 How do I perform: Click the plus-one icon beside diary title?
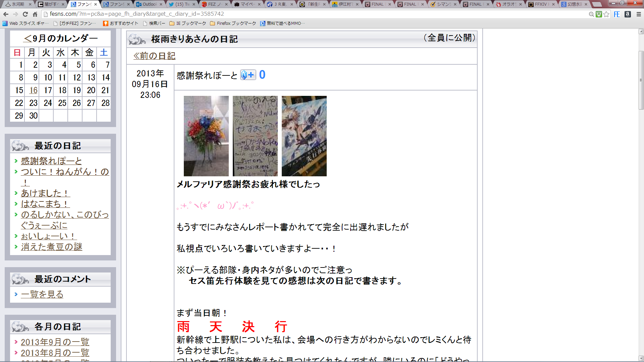pos(248,75)
